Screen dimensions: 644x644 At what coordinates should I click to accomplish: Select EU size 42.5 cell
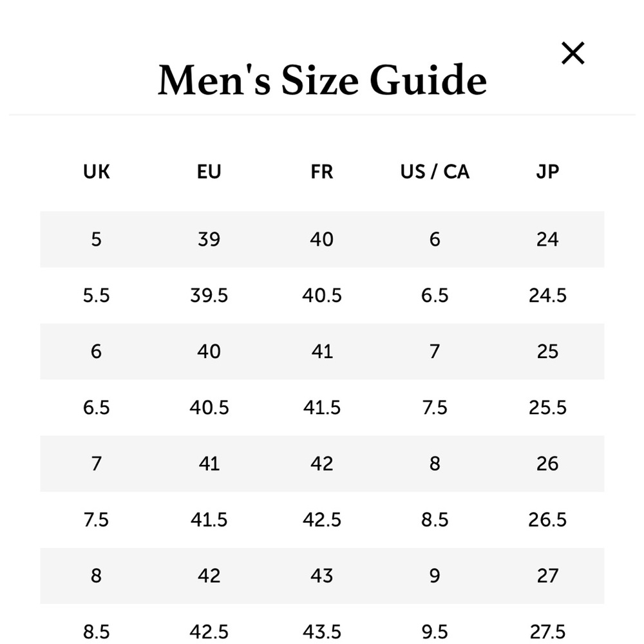[x=209, y=631]
